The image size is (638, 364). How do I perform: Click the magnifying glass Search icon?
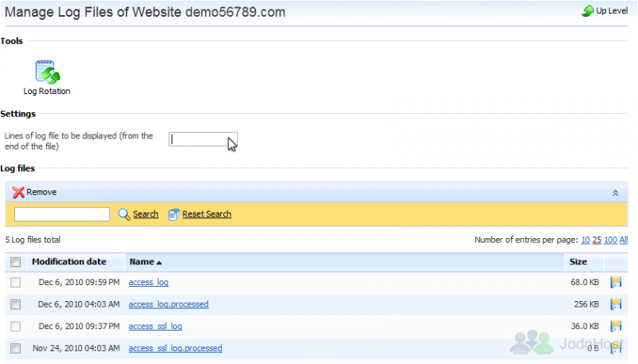tap(124, 214)
